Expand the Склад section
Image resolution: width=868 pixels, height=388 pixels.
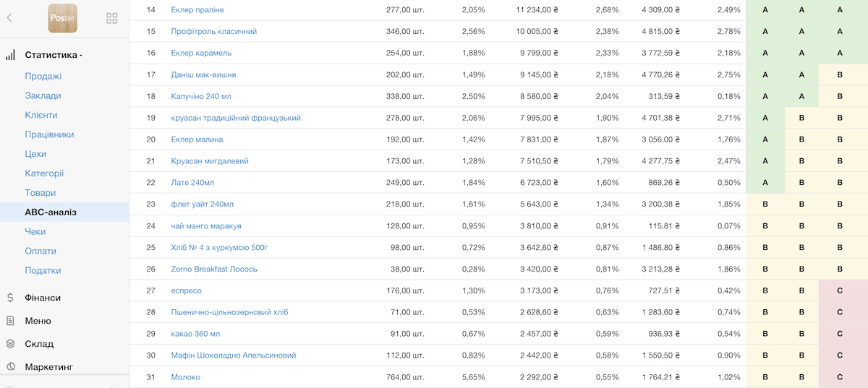point(39,344)
